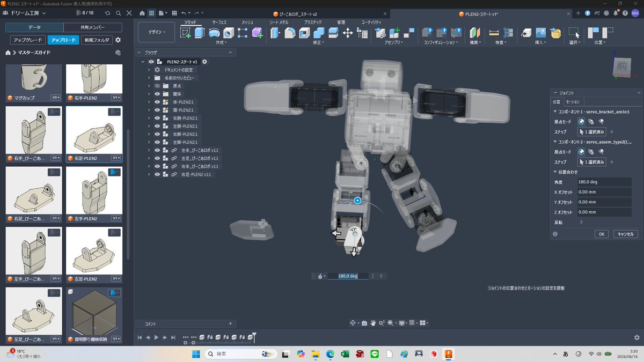Select first origin mode for Component 1
This screenshot has width=644, height=362.
(x=582, y=122)
